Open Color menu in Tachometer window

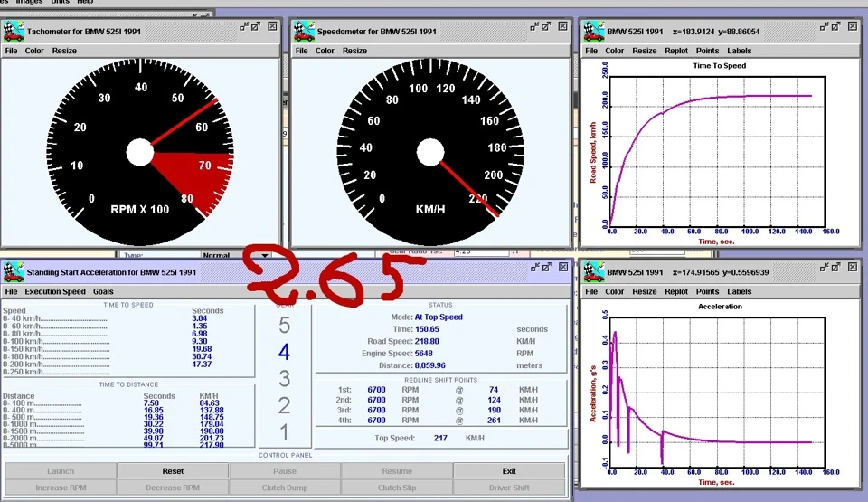(x=34, y=51)
